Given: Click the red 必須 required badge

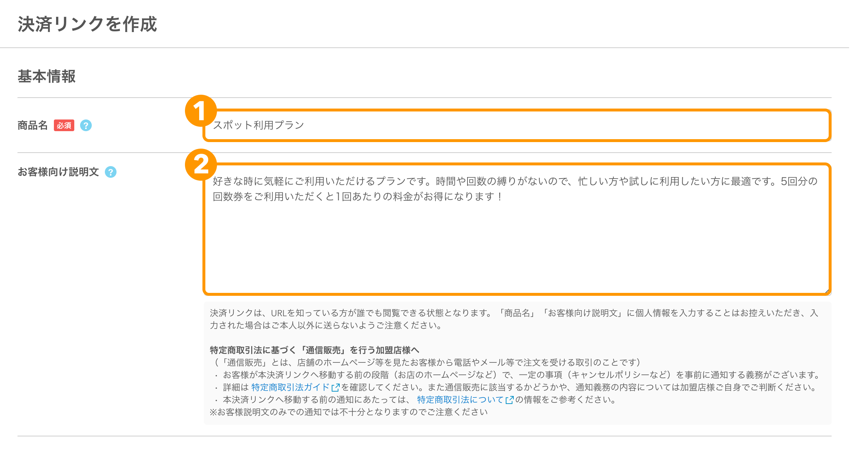Looking at the screenshot, I should coord(64,125).
